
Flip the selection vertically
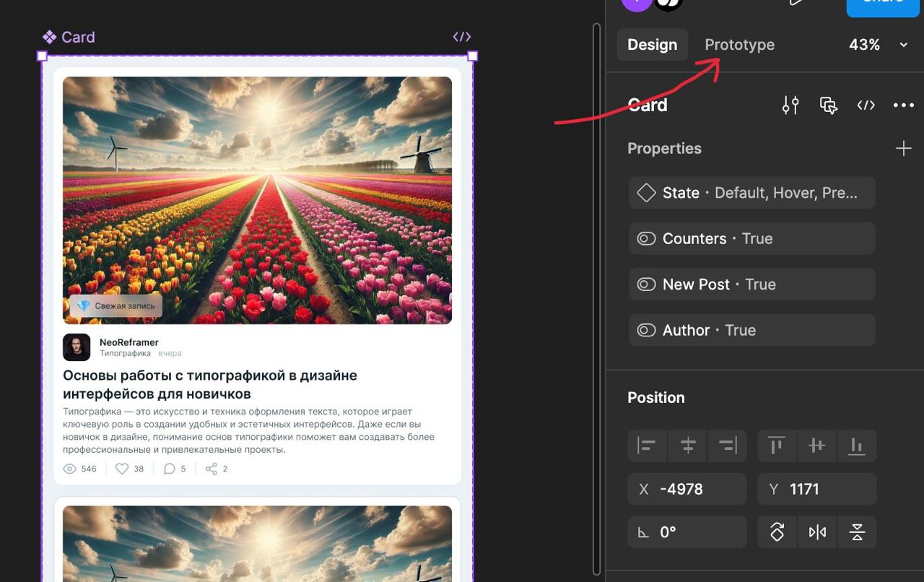tap(857, 532)
